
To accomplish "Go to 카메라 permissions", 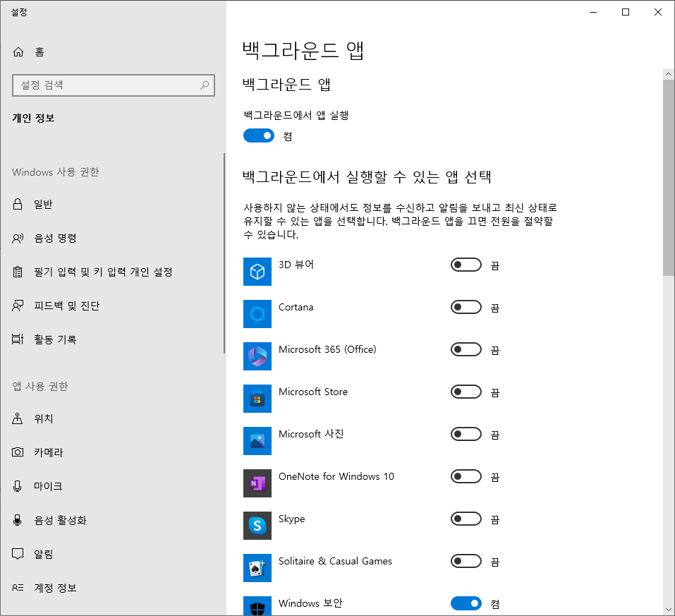I will click(x=112, y=452).
